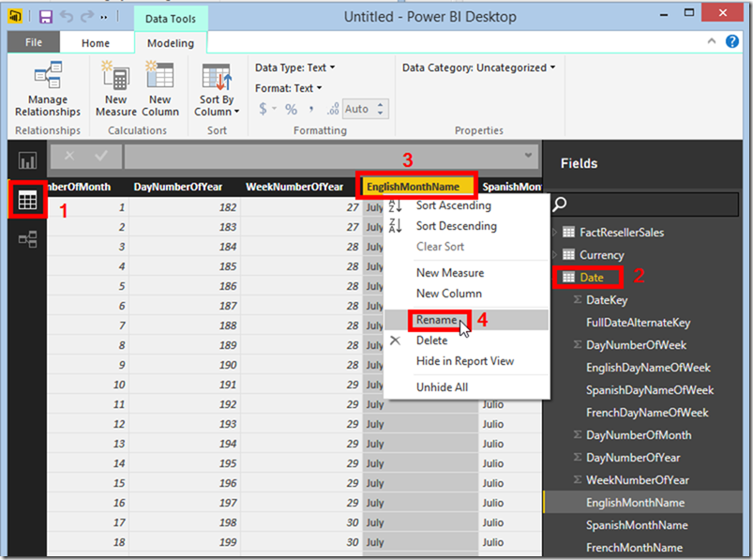Click the EnglishMonthName column header
The width and height of the screenshot is (753, 560).
417,187
